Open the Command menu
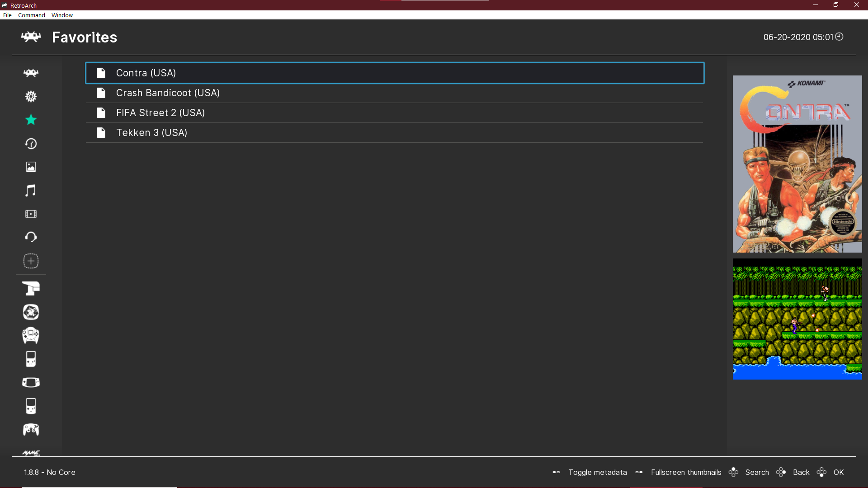This screenshot has width=868, height=488. [32, 15]
